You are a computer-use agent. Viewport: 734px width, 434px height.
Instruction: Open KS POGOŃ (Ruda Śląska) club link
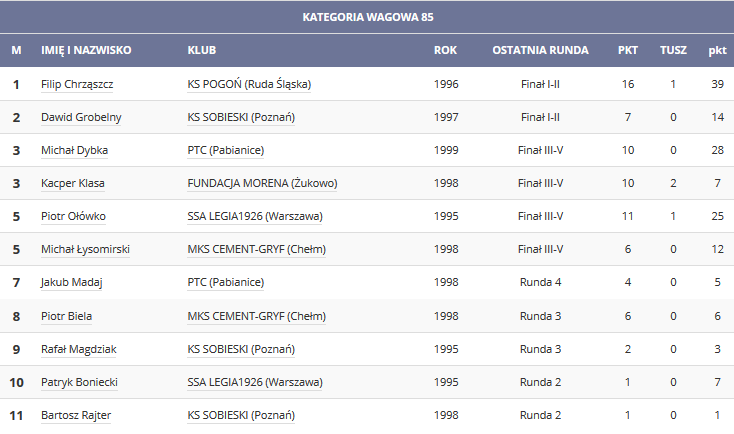tap(249, 84)
